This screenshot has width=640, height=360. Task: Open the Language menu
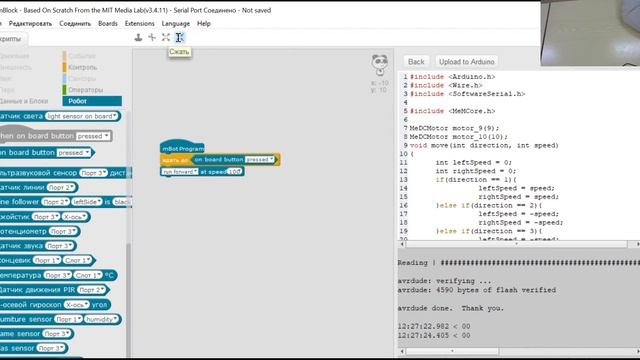(176, 24)
